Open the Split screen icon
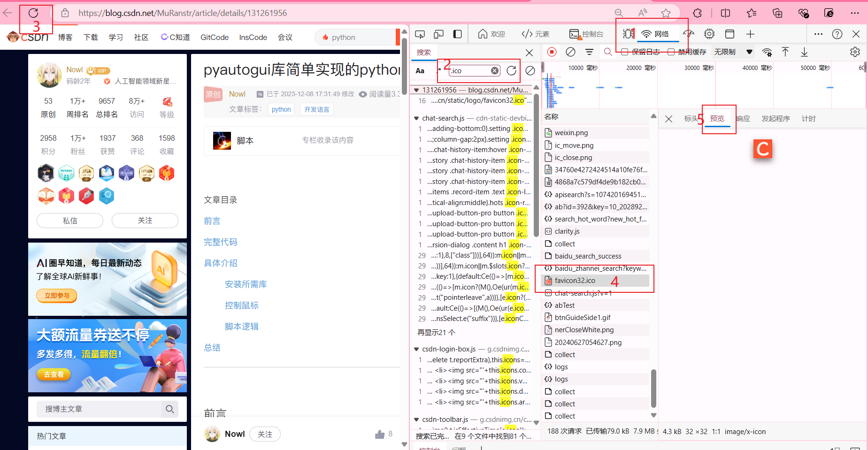 [725, 13]
